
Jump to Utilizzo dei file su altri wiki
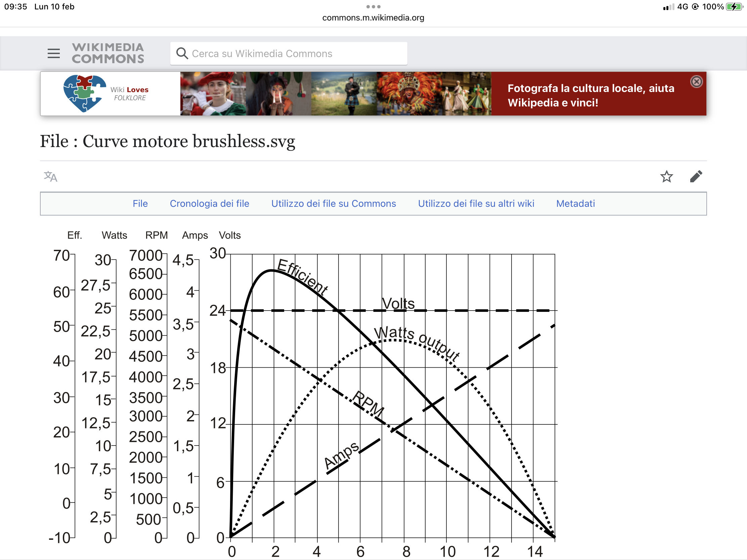tap(476, 203)
